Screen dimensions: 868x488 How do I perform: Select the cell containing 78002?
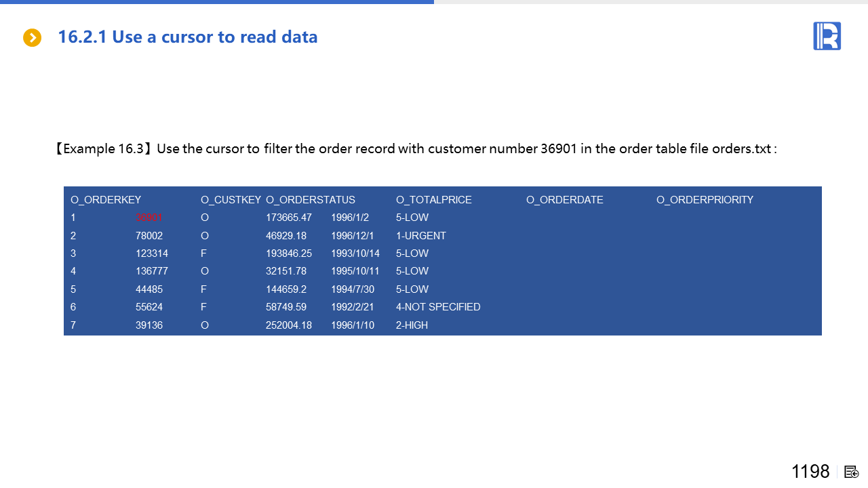[x=149, y=236]
